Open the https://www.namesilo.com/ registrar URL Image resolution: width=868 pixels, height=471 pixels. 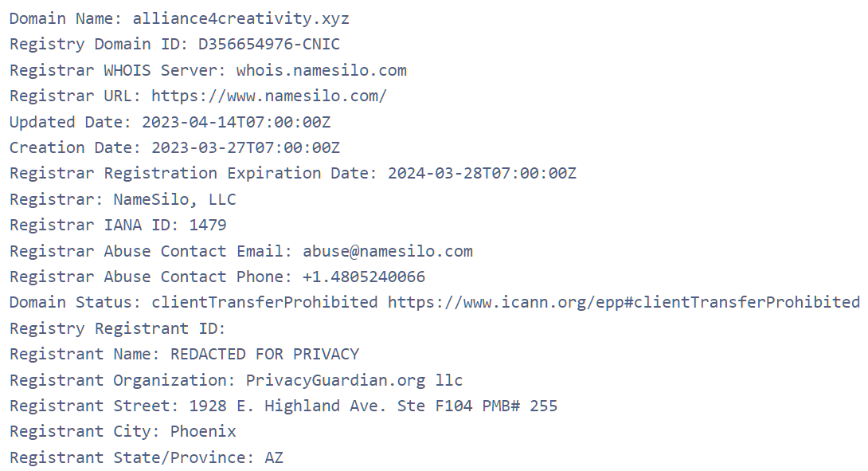[x=269, y=96]
